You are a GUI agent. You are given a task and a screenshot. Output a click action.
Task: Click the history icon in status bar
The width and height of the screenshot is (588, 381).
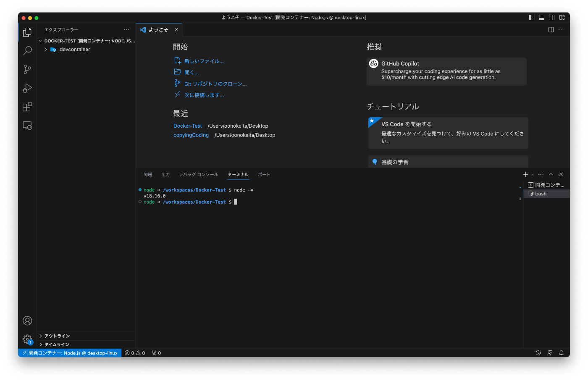[538, 353]
